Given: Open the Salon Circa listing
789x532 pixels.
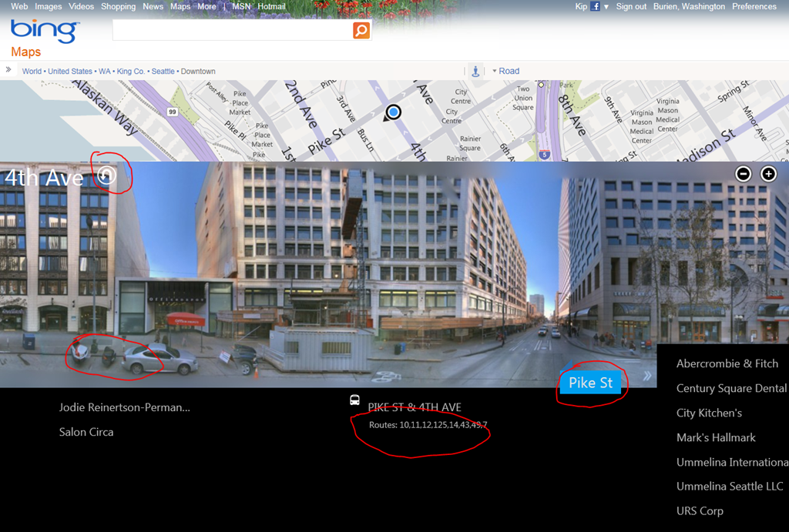Looking at the screenshot, I should 86,432.
